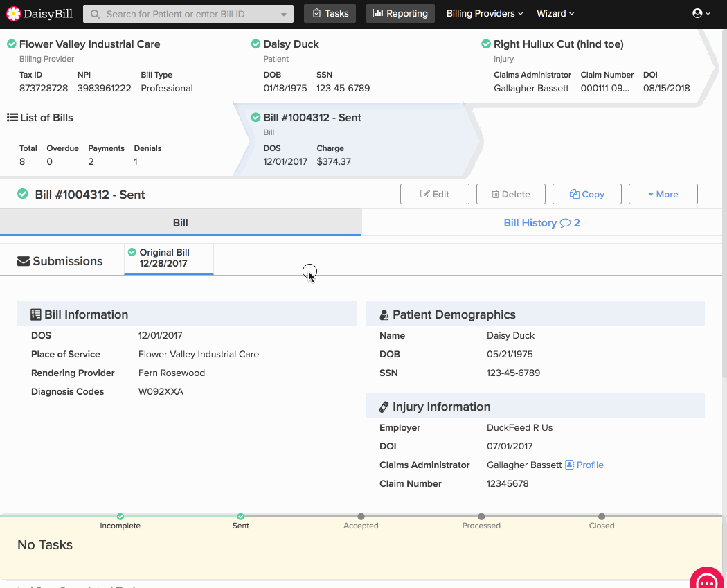Switch to the Bill tab

pos(180,222)
